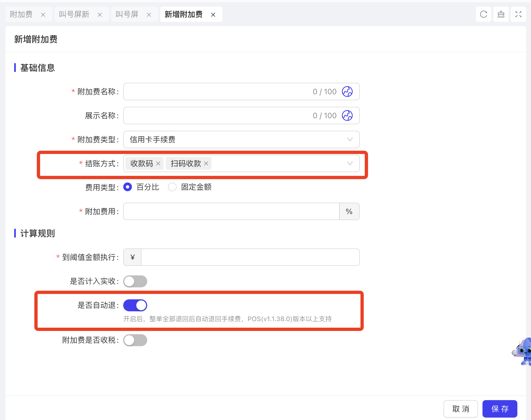Enable the 是否计入实收 switch
The height and width of the screenshot is (420, 531).
[135, 281]
